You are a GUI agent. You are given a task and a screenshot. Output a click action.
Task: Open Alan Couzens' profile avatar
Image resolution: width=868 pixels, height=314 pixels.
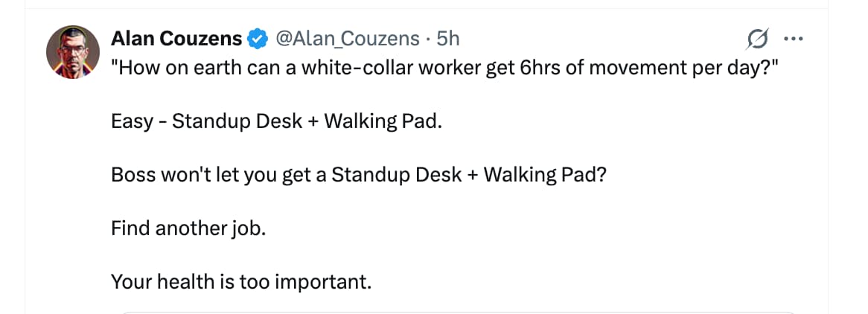[73, 51]
